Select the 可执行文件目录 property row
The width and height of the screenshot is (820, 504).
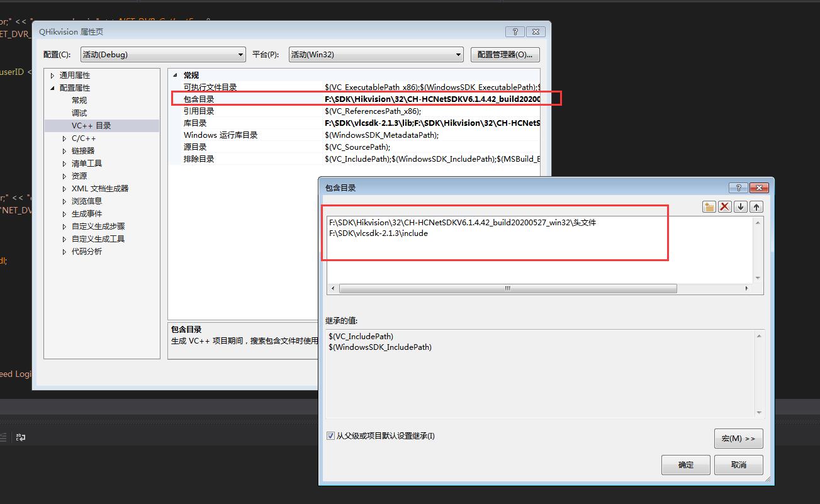click(355, 87)
